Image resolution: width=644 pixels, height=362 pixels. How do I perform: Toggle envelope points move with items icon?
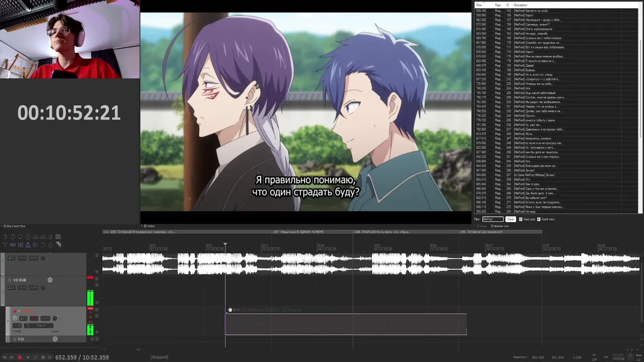click(28, 245)
